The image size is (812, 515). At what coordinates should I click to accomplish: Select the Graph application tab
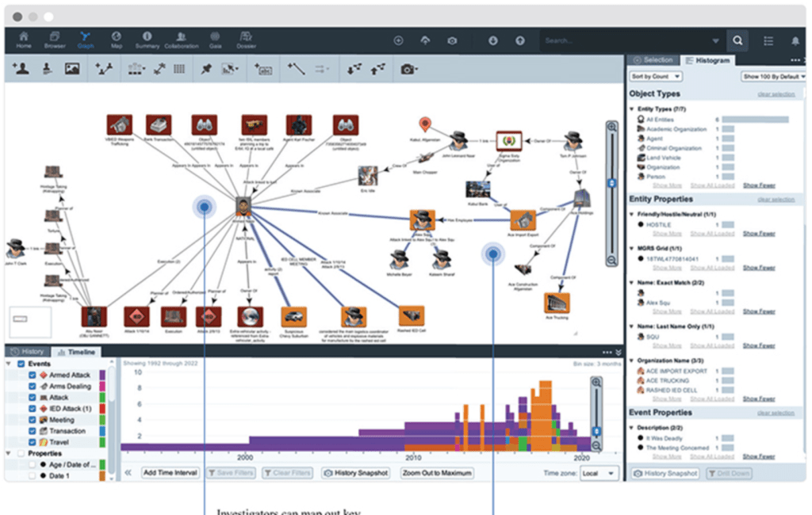coord(86,40)
